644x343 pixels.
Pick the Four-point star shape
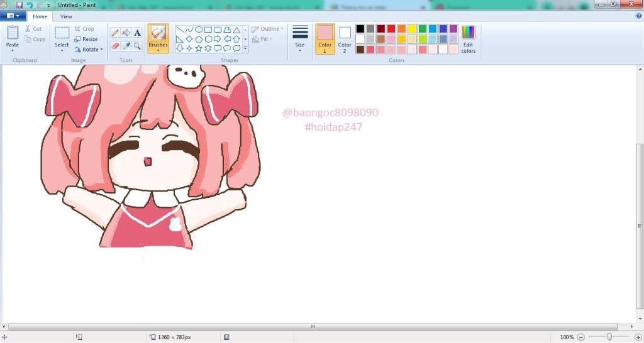tap(189, 48)
